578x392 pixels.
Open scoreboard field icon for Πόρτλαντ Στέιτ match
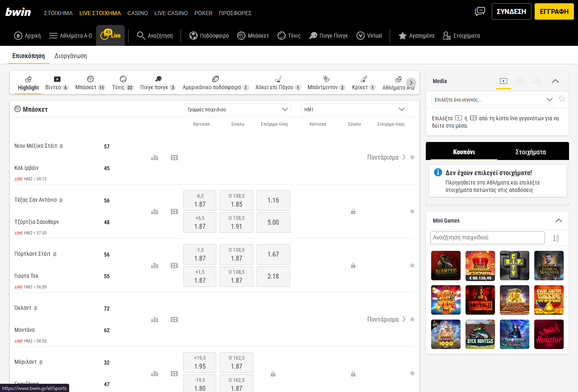(x=174, y=266)
